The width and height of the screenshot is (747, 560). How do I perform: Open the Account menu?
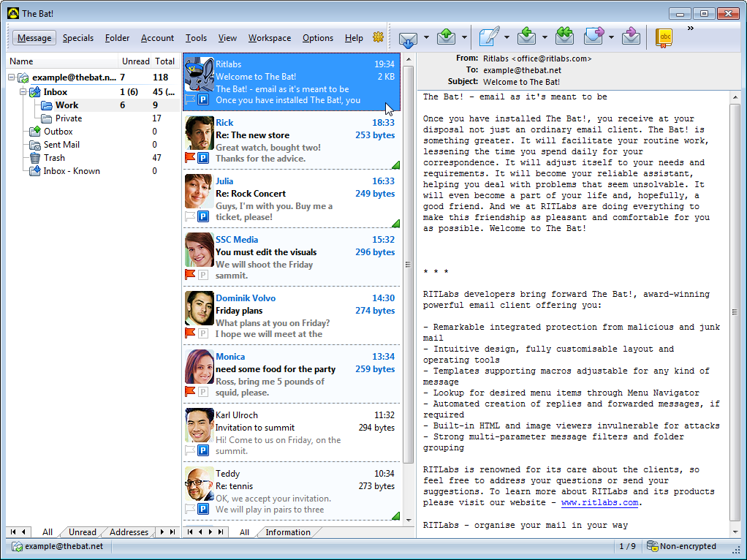pos(157,38)
